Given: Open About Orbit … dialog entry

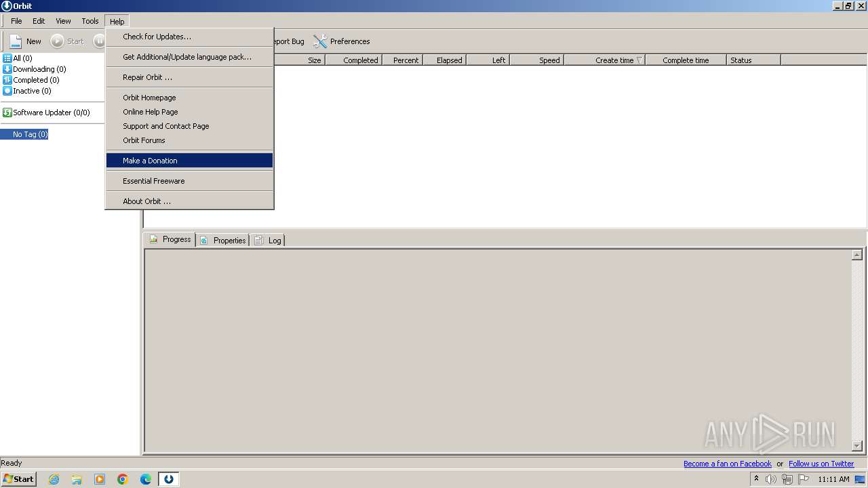Looking at the screenshot, I should (189, 201).
